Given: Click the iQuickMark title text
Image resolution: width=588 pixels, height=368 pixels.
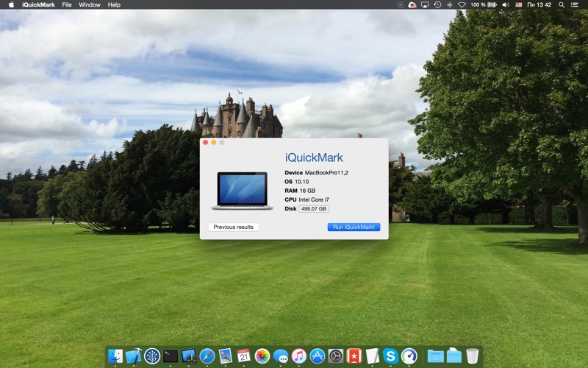Looking at the screenshot, I should tap(314, 158).
